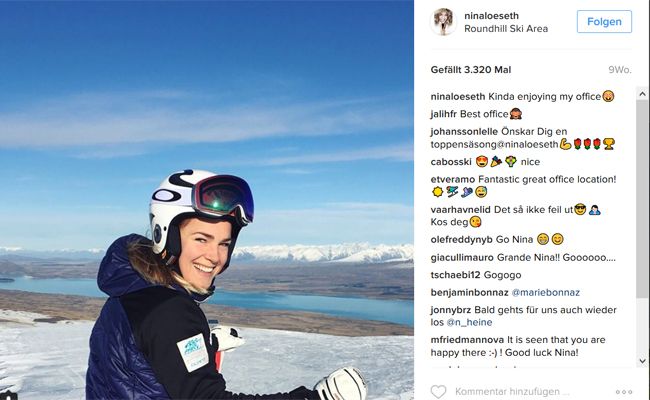
Task: Click the Folgen follow button
Action: (604, 22)
